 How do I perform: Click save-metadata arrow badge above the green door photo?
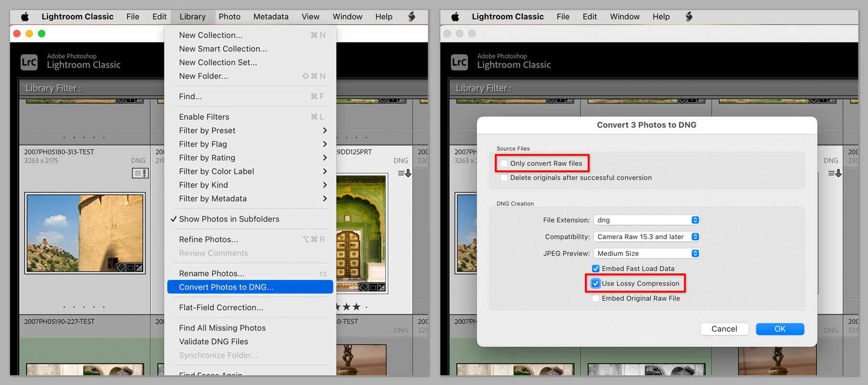point(404,173)
